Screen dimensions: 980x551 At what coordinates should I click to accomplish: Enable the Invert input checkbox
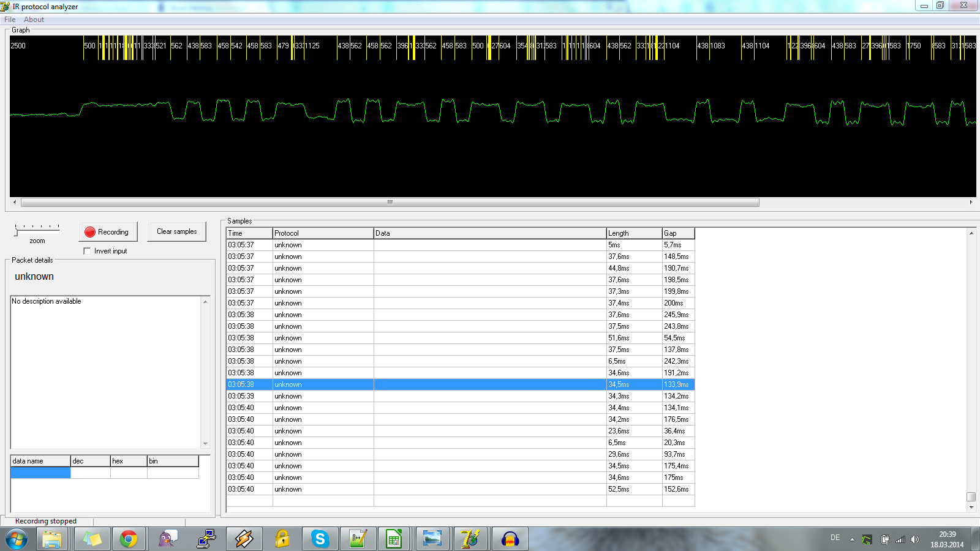point(87,251)
